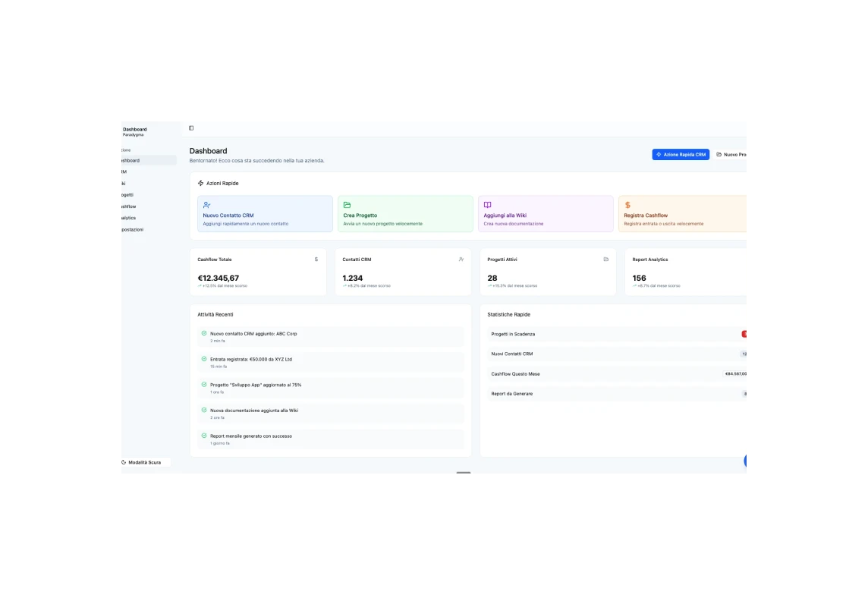The height and width of the screenshot is (595, 868).
Task: Click the moon icon beside Modalità Scura
Action: point(124,462)
